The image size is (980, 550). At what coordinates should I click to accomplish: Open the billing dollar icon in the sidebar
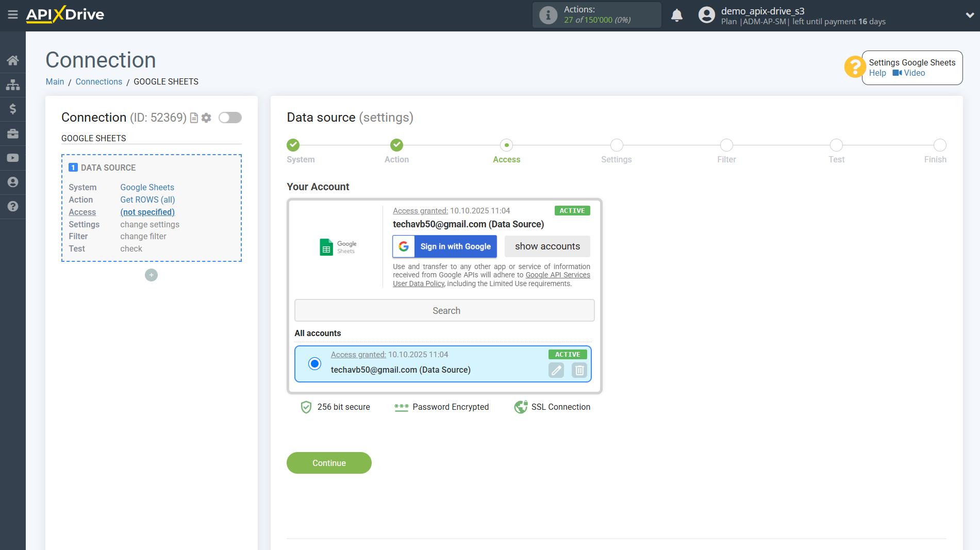click(13, 109)
